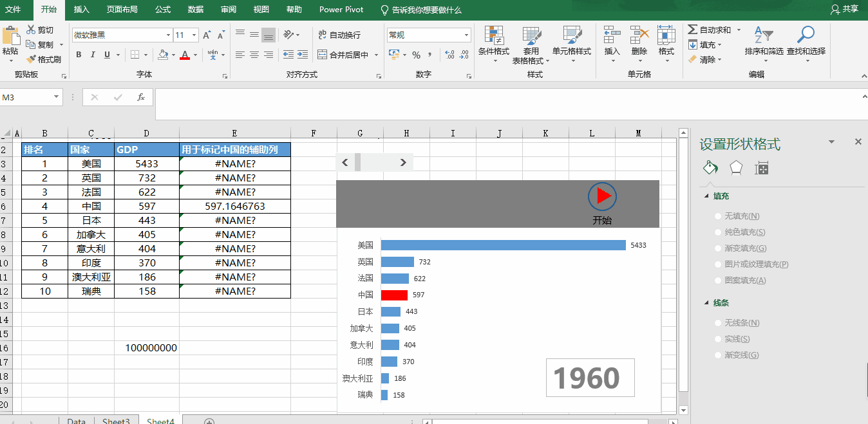
Task: Open Size and Properties tab in pane
Action: 762,168
